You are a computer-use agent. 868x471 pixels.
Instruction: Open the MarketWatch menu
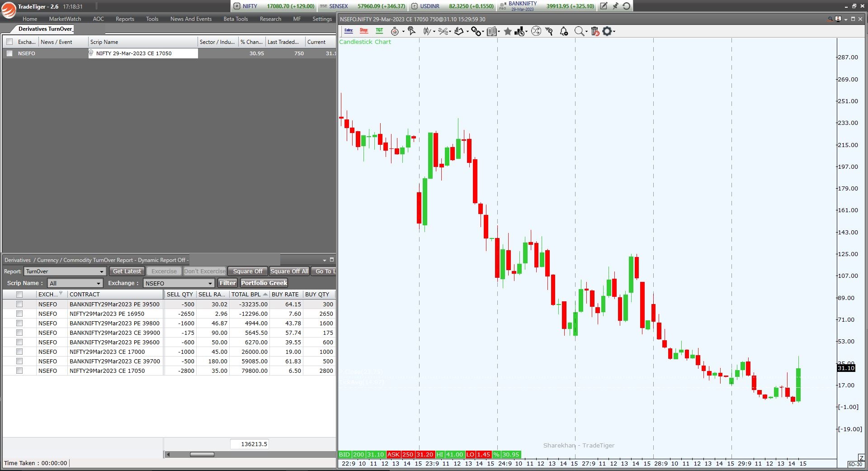[x=65, y=19]
